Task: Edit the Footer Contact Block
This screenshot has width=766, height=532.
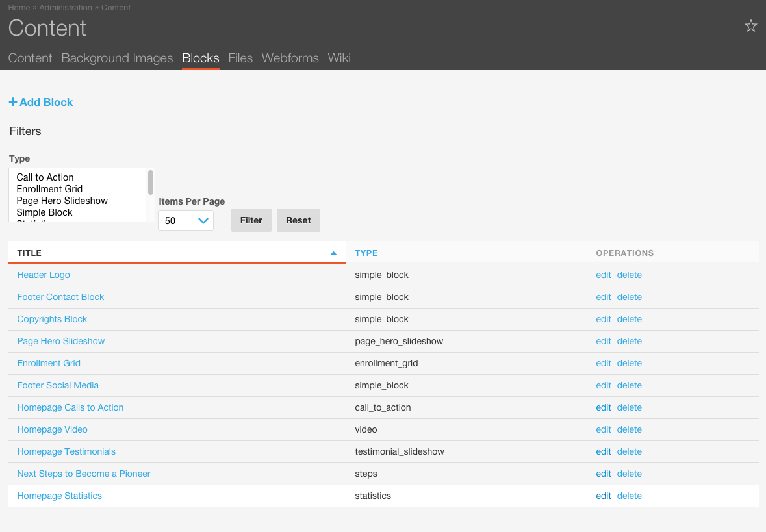Action: tap(604, 297)
